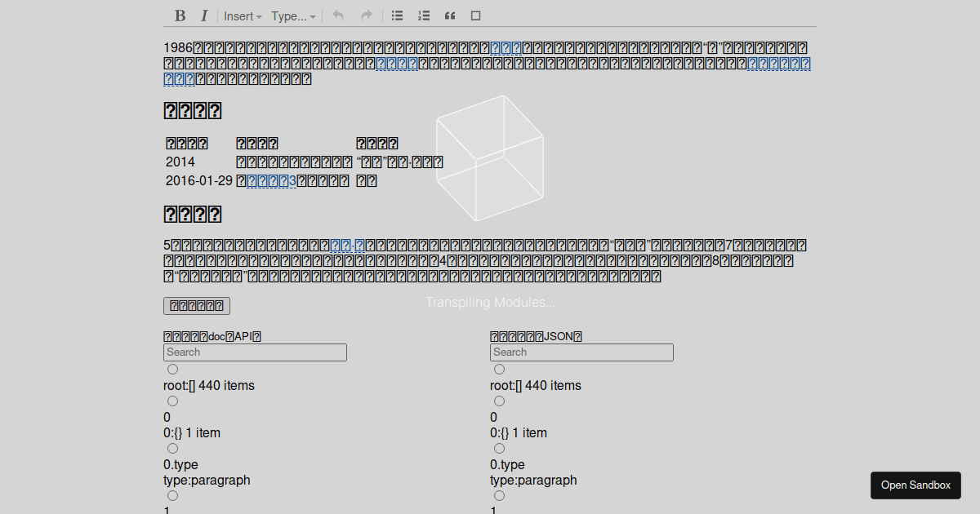980x514 pixels.
Task: Select the radio above root in JSON panel
Action: [499, 369]
